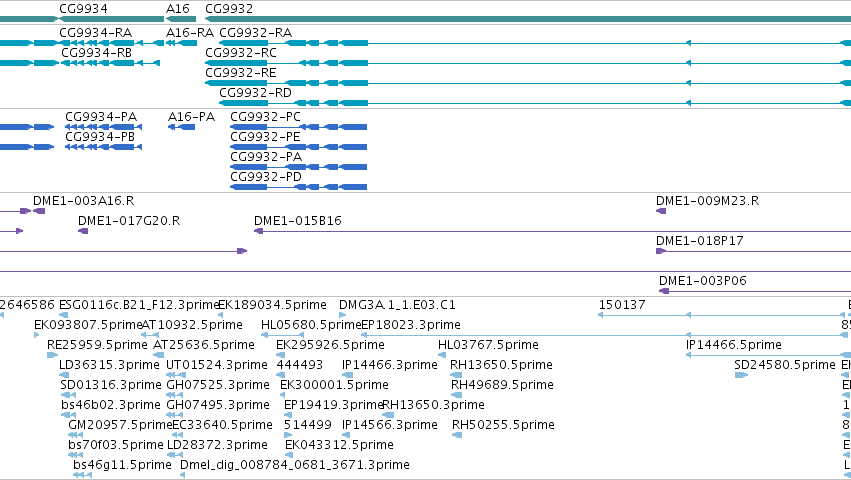This screenshot has width=851, height=480.
Task: Select the CG9934-RB transcript label
Action: click(x=97, y=53)
